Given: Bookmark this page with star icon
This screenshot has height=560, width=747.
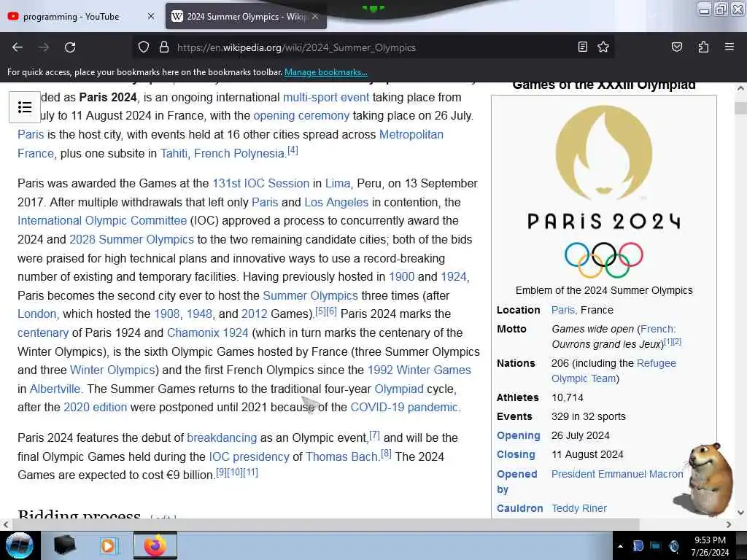Looking at the screenshot, I should (603, 47).
